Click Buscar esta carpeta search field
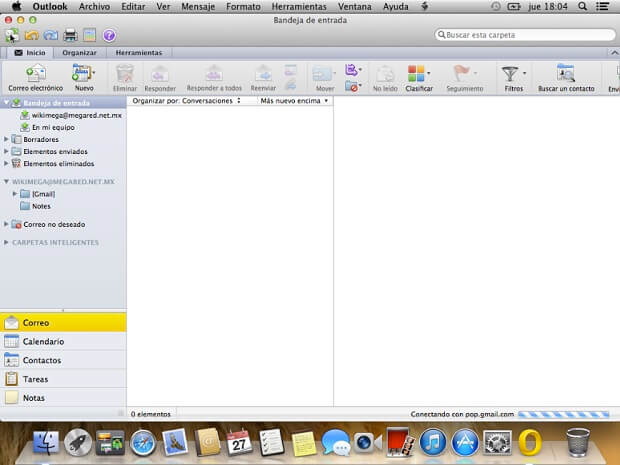The image size is (620, 465). coord(525,35)
